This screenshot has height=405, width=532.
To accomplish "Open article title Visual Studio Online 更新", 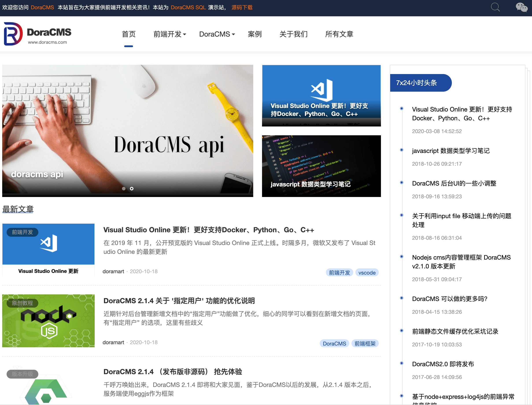I will click(209, 230).
